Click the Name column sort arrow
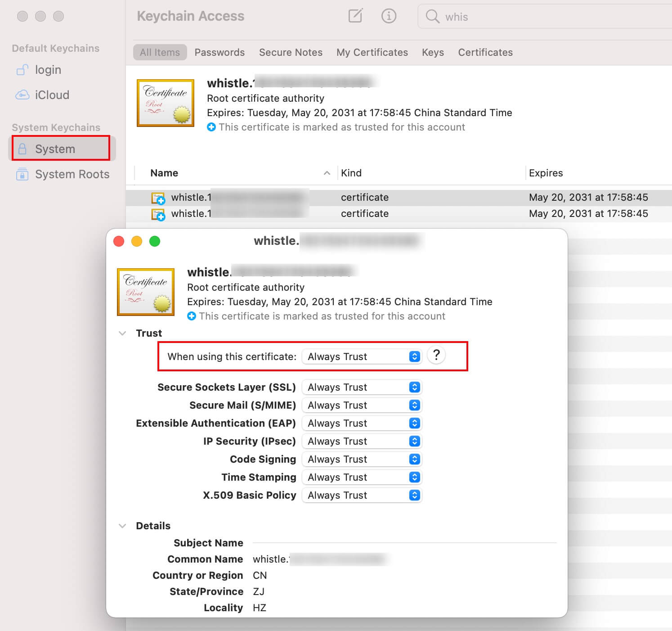The height and width of the screenshot is (631, 672). click(327, 173)
